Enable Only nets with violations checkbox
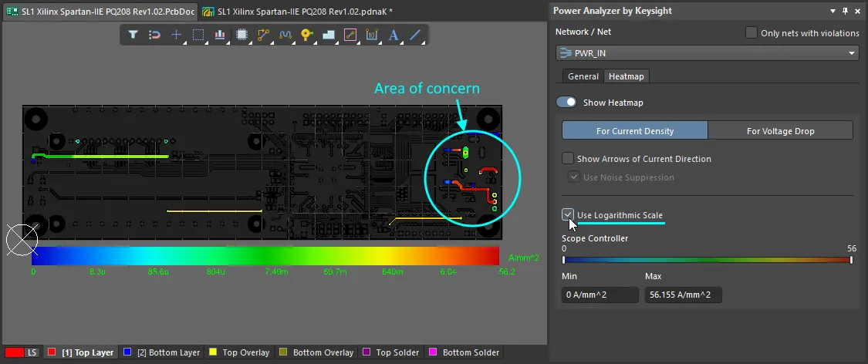 [751, 32]
